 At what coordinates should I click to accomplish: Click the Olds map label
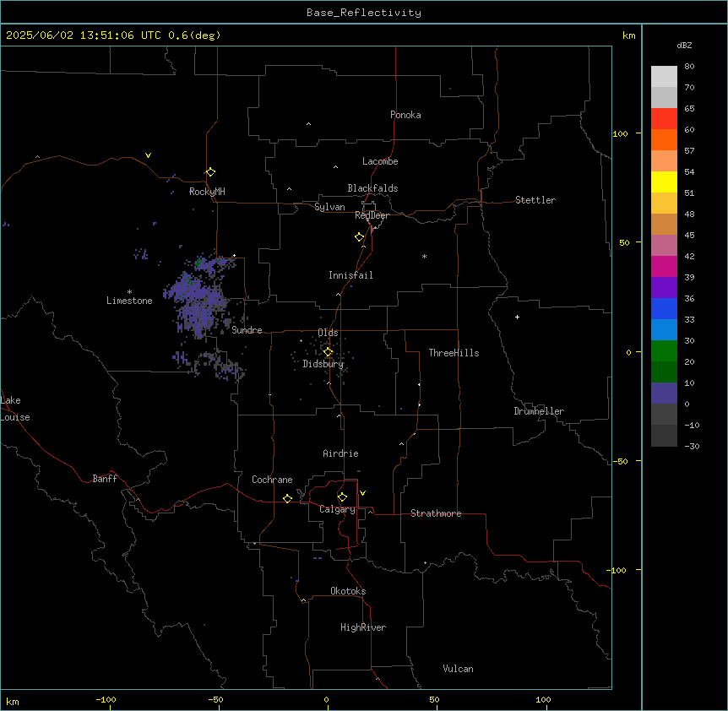click(328, 333)
